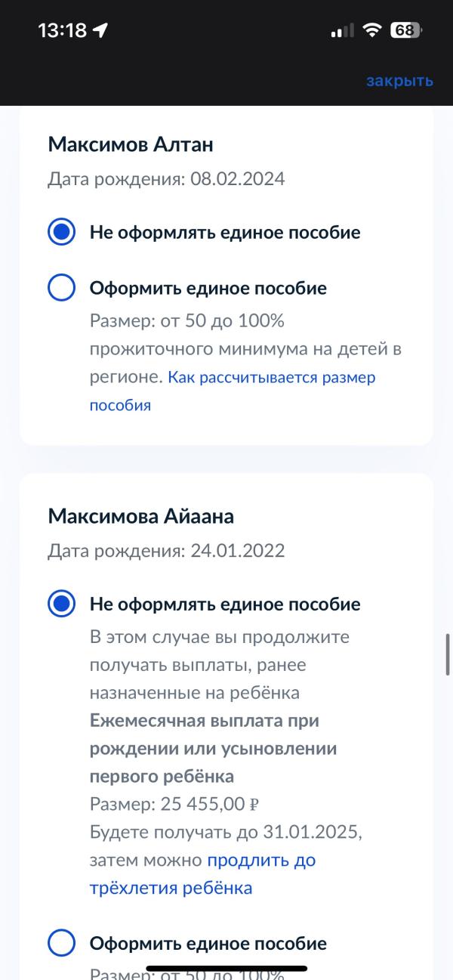Screen dimensions: 453x980
Task: Tap the vertical scrollbar indicator on right
Action: [x=448, y=654]
